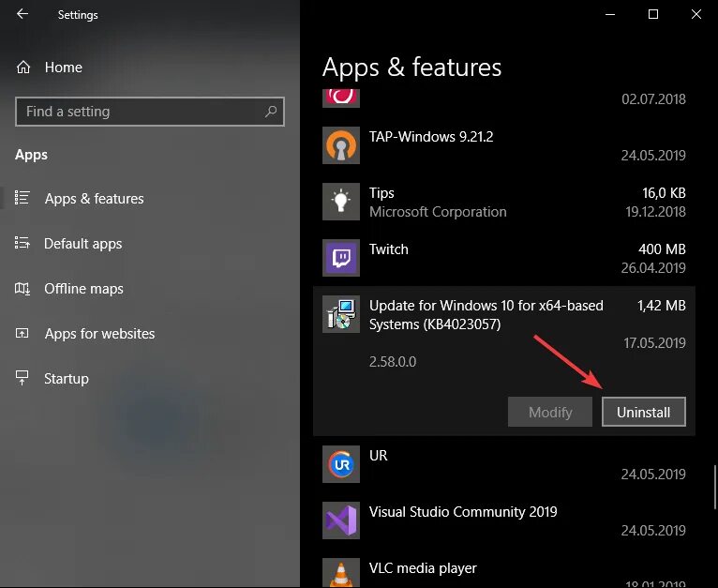The width and height of the screenshot is (718, 588).
Task: Click the Microsoft Corporation publisher text
Action: (438, 212)
